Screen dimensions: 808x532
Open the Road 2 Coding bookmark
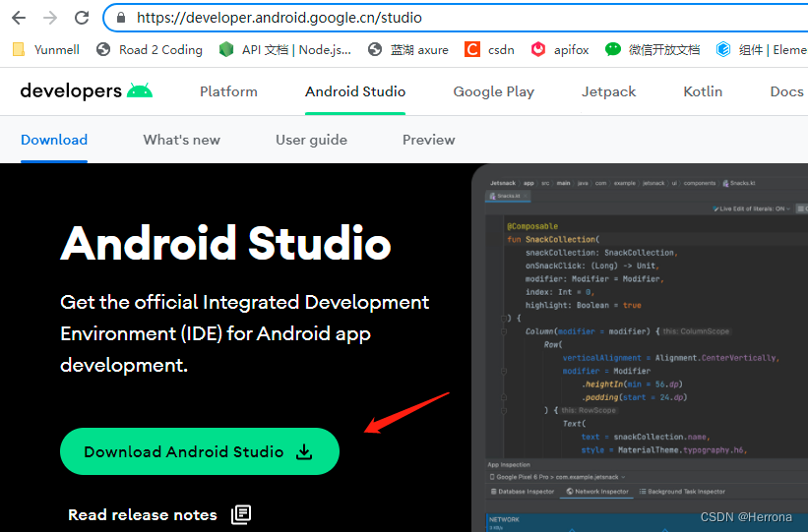click(x=150, y=50)
